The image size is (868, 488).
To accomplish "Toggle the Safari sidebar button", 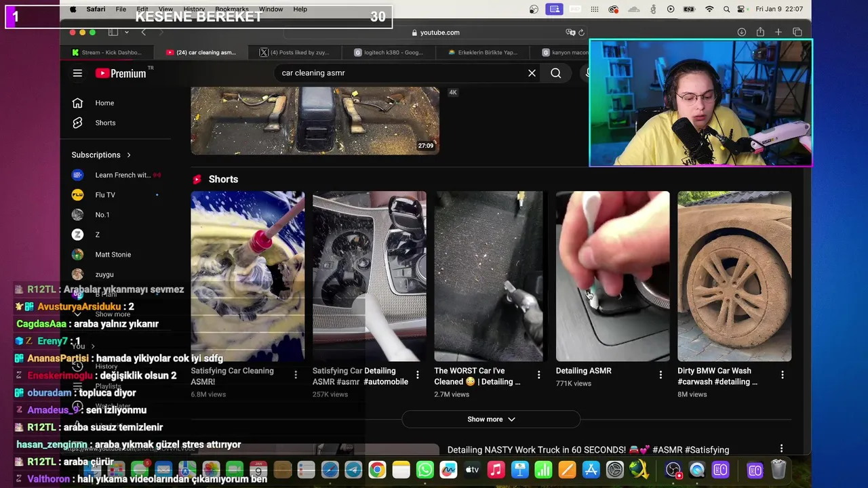I will tap(113, 33).
